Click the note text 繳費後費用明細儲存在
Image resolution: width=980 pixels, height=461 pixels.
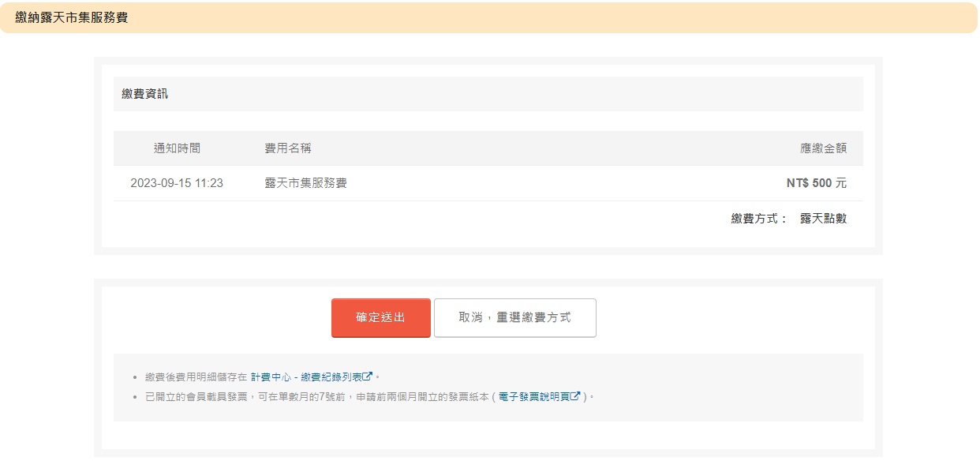[x=196, y=377]
